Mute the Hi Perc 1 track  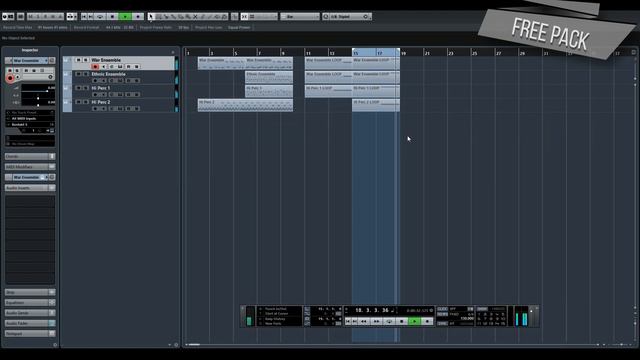[x=78, y=88]
